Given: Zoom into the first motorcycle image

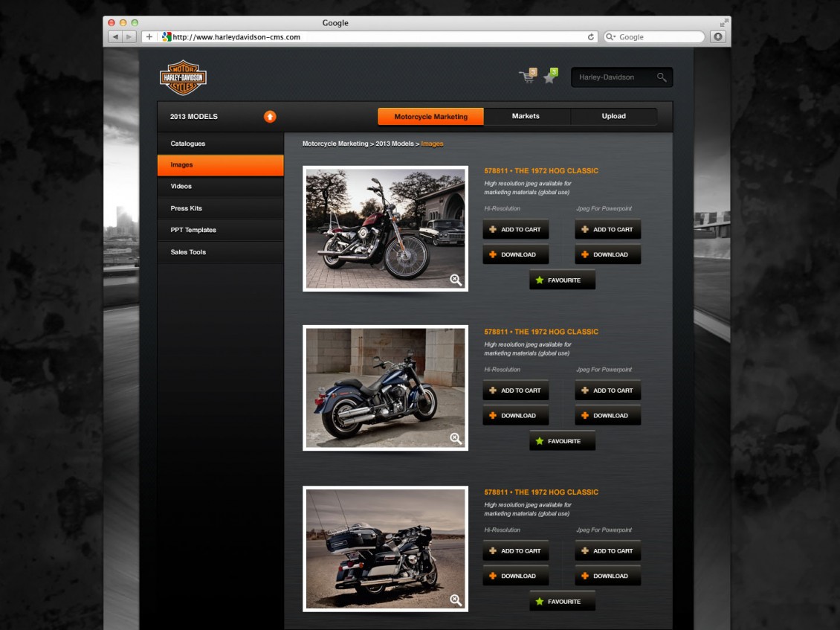Looking at the screenshot, I should [x=456, y=280].
